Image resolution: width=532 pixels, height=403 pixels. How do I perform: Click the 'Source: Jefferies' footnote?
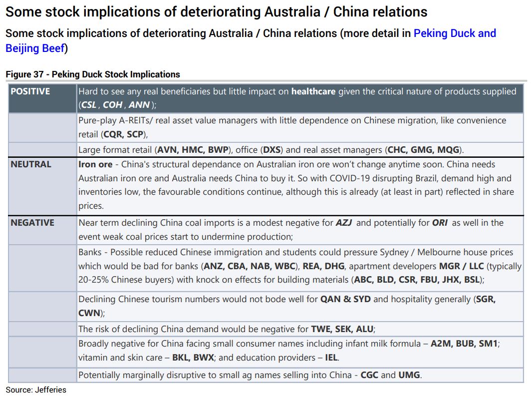click(36, 390)
